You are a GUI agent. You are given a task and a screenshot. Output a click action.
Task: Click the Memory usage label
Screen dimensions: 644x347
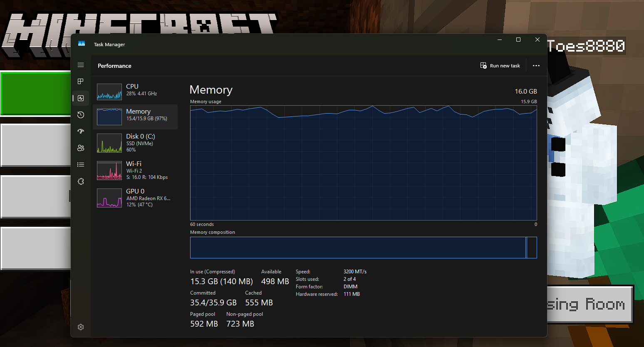pyautogui.click(x=206, y=102)
